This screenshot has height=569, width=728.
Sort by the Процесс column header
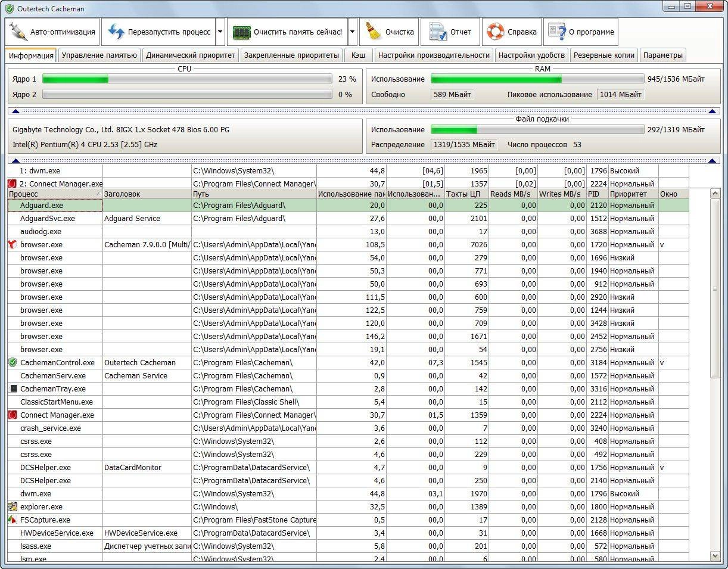(x=55, y=194)
